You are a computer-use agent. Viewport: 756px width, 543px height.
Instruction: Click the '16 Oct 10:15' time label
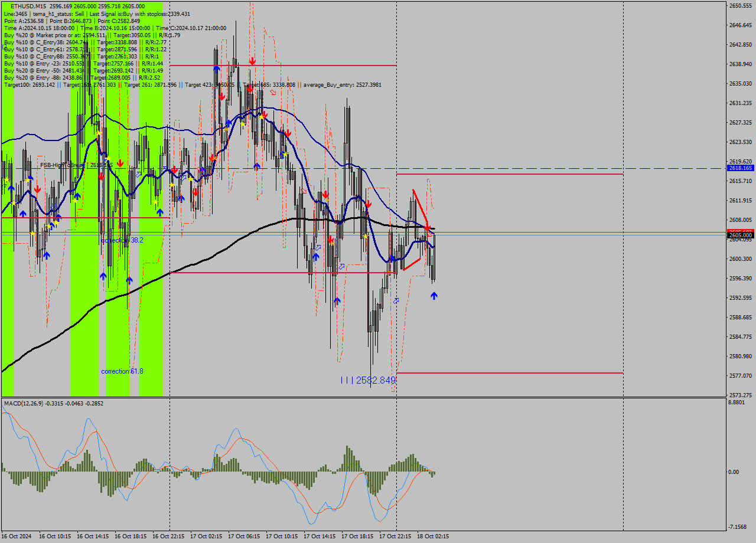(55, 537)
